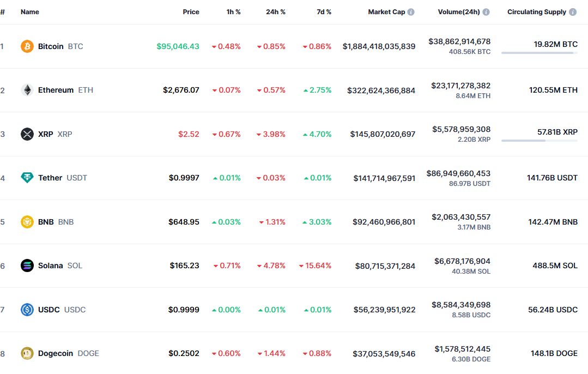Open Solana 24h volume link
This screenshot has width=588, height=374.
(x=462, y=261)
